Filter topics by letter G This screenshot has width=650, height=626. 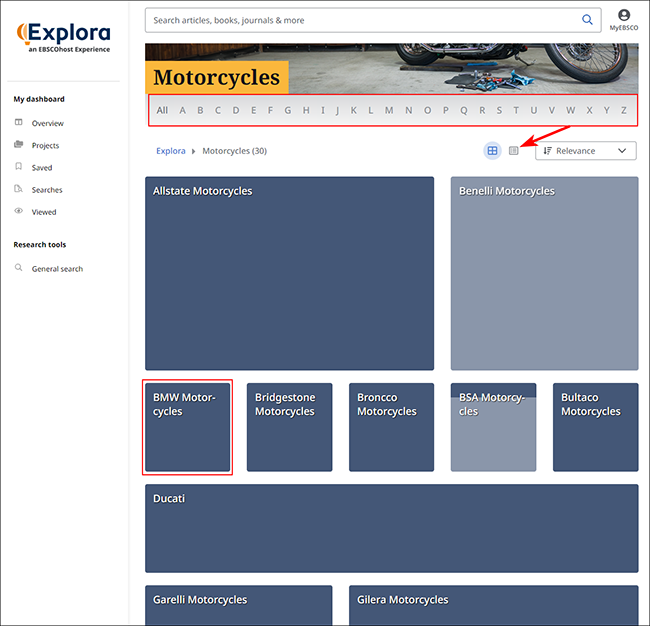coord(288,110)
